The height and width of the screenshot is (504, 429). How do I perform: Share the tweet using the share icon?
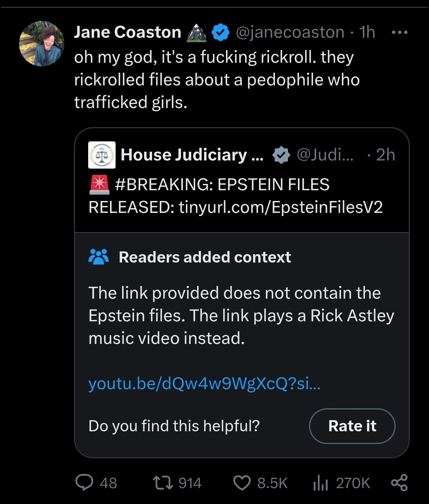399,483
